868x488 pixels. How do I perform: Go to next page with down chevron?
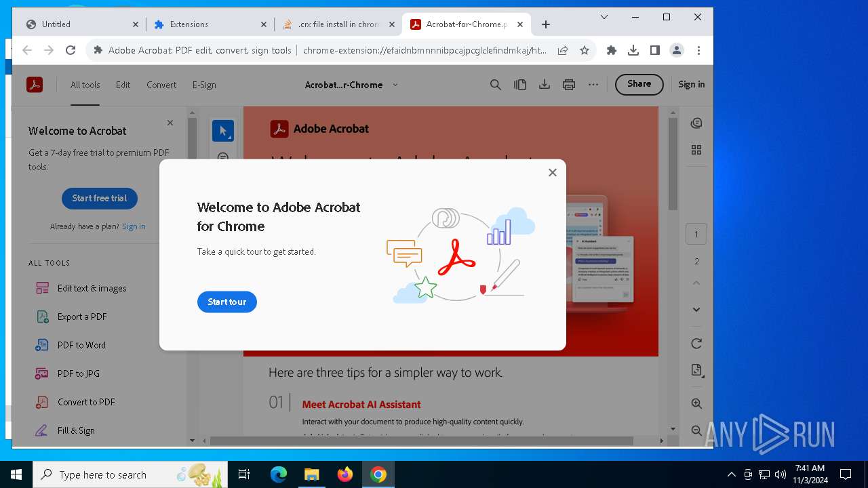point(696,310)
